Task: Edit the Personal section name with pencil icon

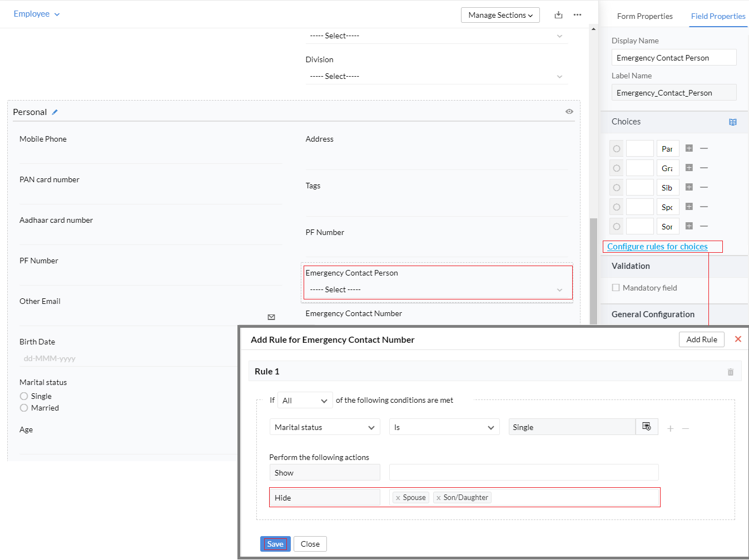Action: tap(54, 112)
